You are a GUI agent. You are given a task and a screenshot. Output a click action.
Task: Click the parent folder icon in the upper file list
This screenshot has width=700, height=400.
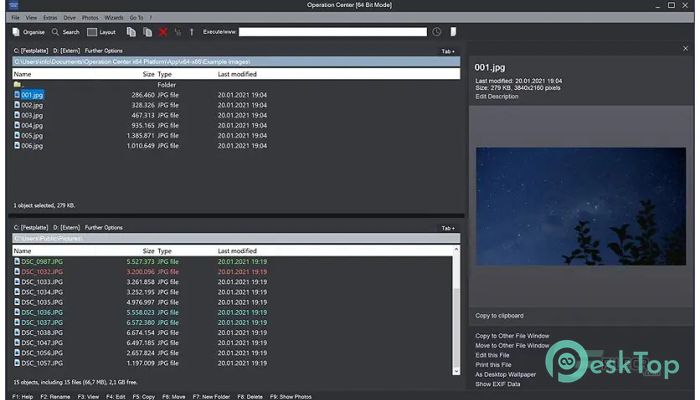click(17, 84)
